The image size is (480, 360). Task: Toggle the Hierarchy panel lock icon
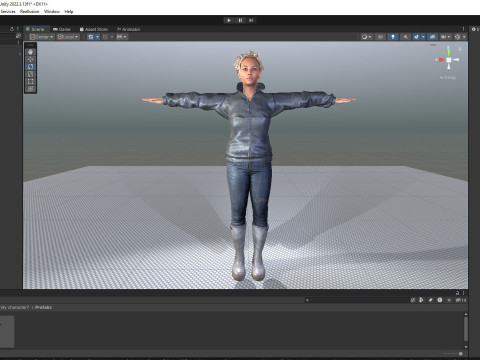[12, 29]
